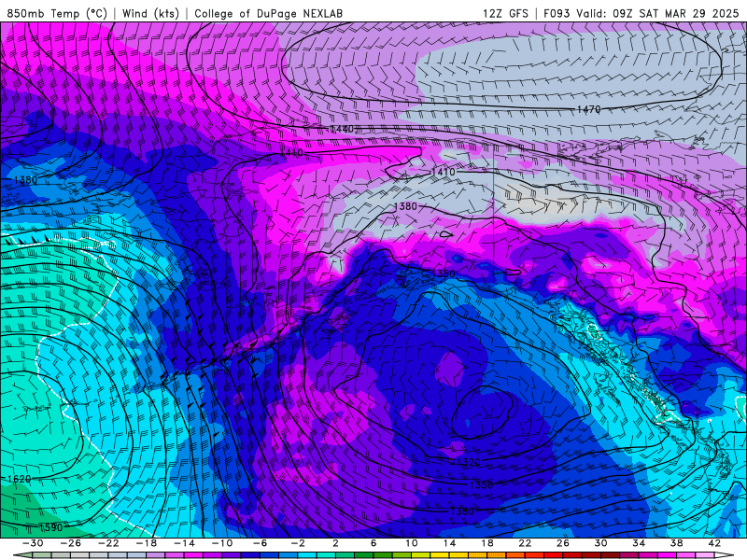Click the -22 colorbar tick label
This screenshot has height=560, width=747.
(108, 543)
